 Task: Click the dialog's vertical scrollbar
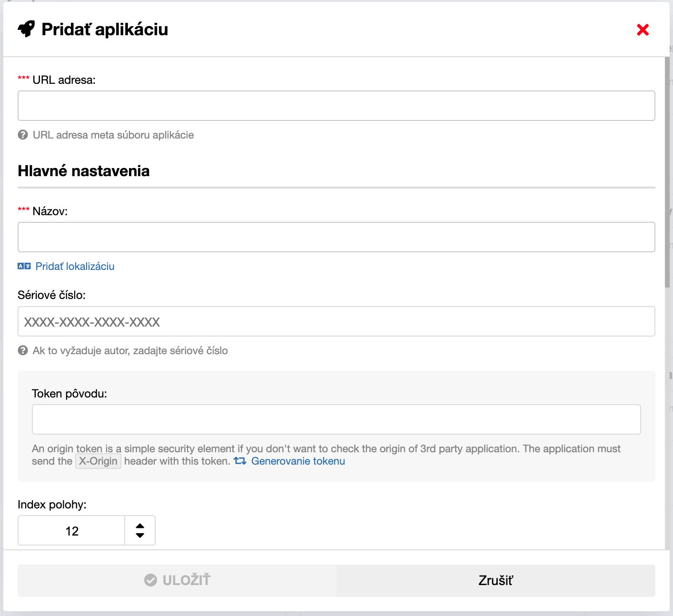click(x=667, y=172)
